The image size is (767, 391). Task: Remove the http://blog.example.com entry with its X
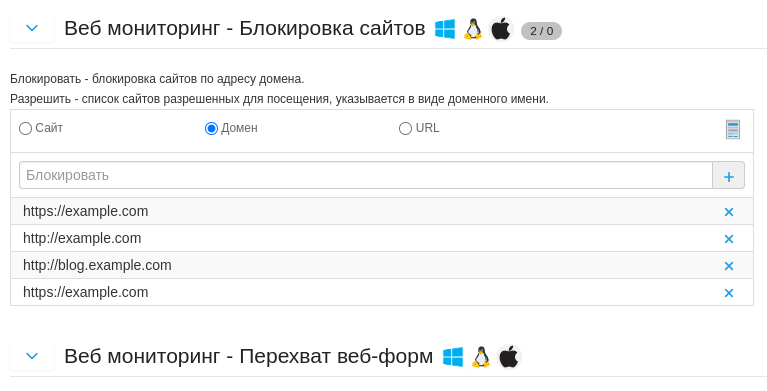click(729, 266)
